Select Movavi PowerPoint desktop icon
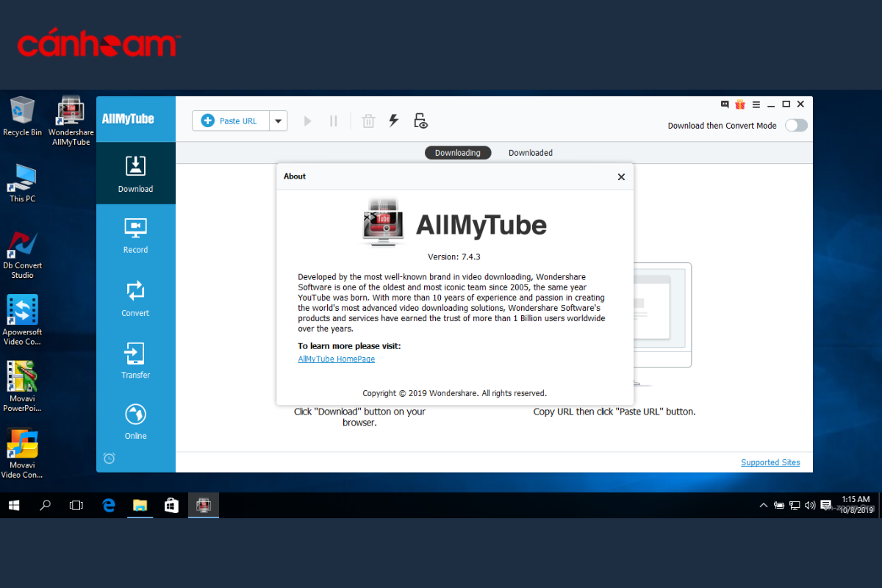 [22, 387]
